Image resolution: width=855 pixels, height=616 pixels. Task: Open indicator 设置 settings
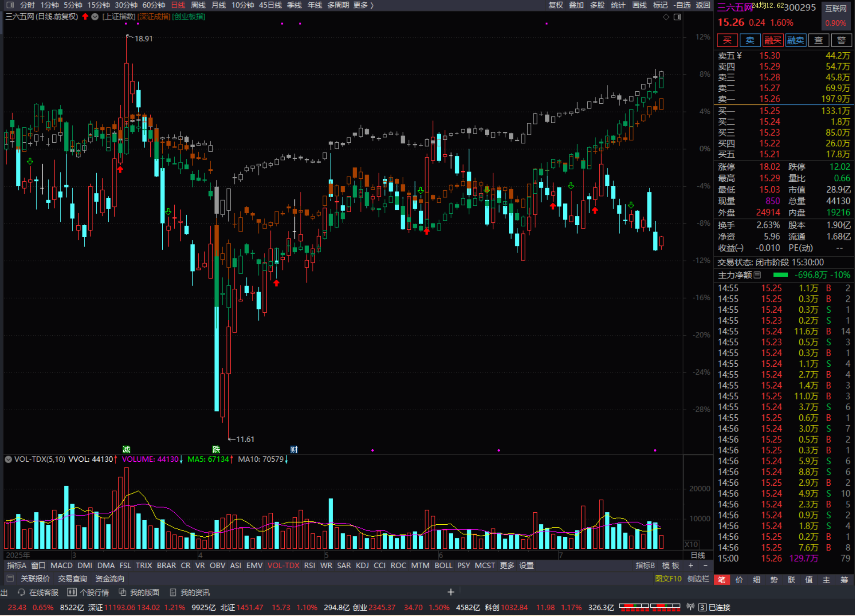tap(526, 565)
